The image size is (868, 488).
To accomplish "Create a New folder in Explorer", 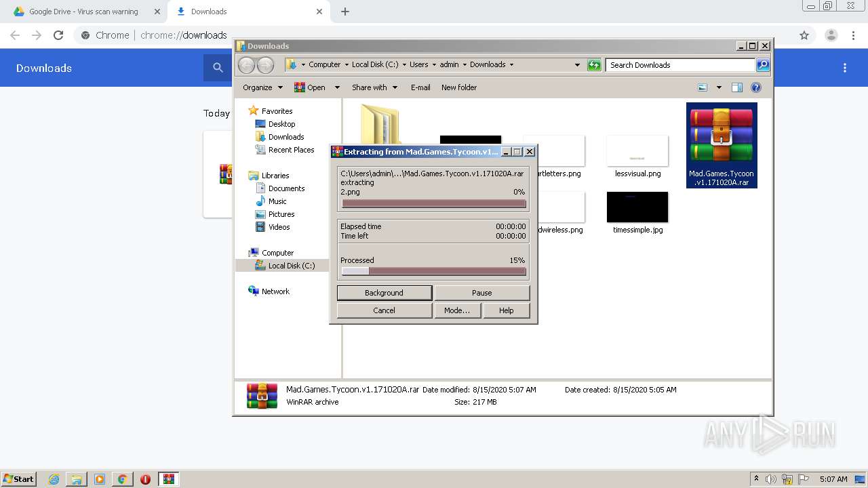I will coord(459,87).
